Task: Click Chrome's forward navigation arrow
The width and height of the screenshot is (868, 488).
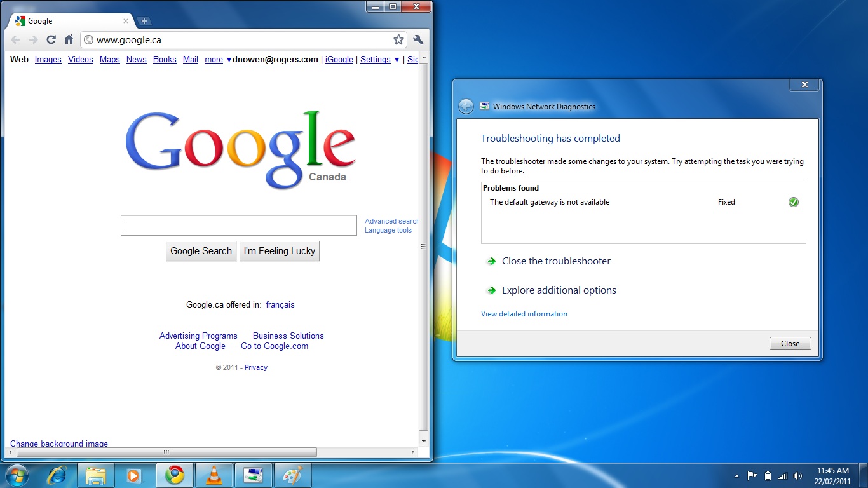Action: (34, 39)
